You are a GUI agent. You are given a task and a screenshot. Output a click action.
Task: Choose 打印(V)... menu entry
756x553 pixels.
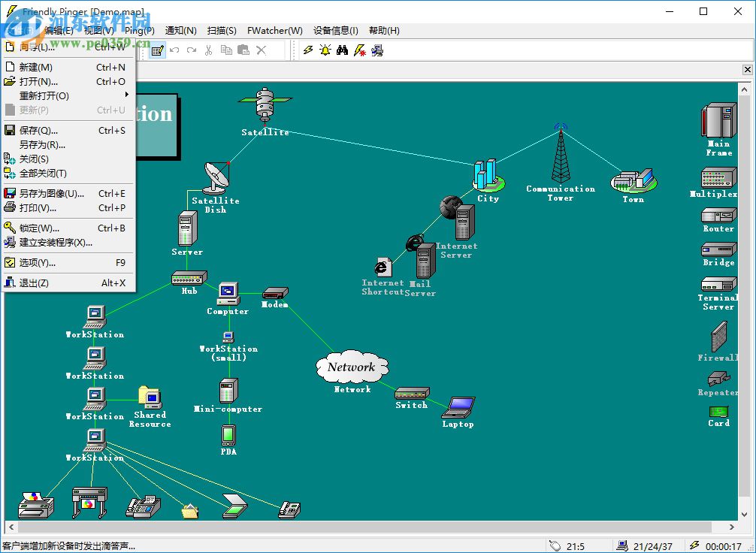pos(68,208)
